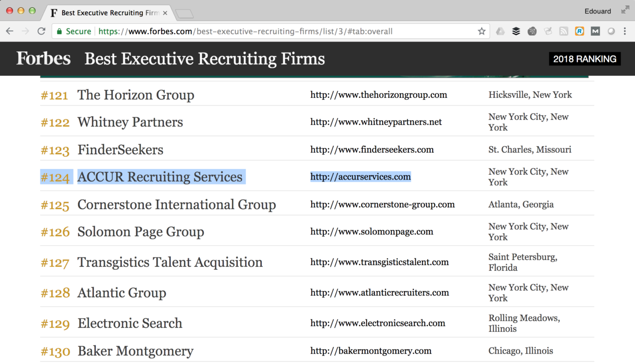Click the Atlanta, Georgia location
The image size is (635, 364).
click(x=521, y=204)
